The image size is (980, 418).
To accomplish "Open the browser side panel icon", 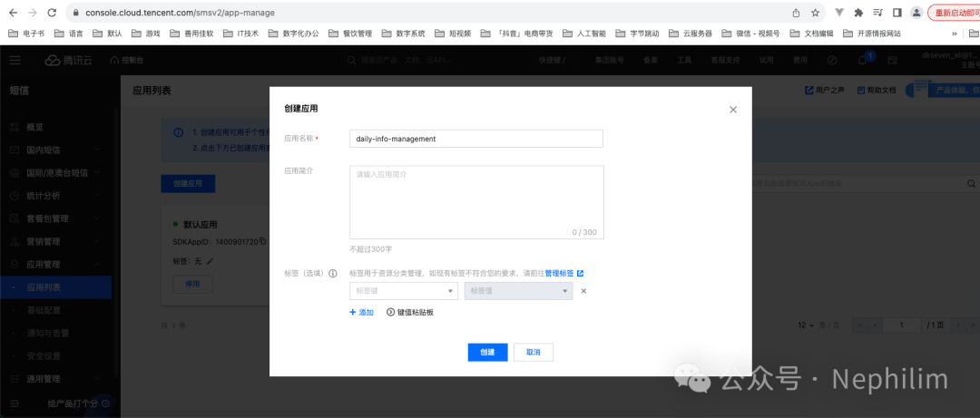I will click(897, 13).
